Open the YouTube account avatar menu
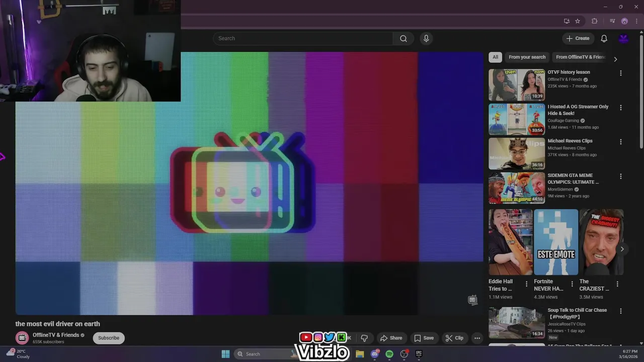 click(623, 39)
